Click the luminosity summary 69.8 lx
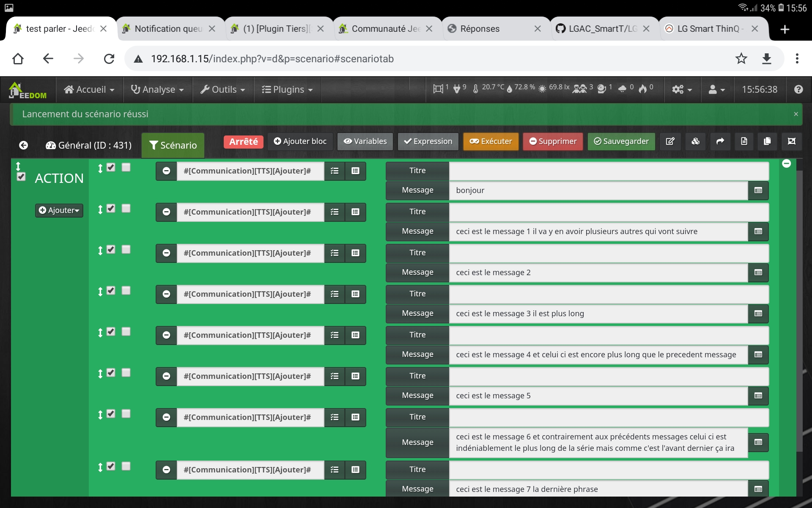The image size is (812, 508). (x=554, y=88)
